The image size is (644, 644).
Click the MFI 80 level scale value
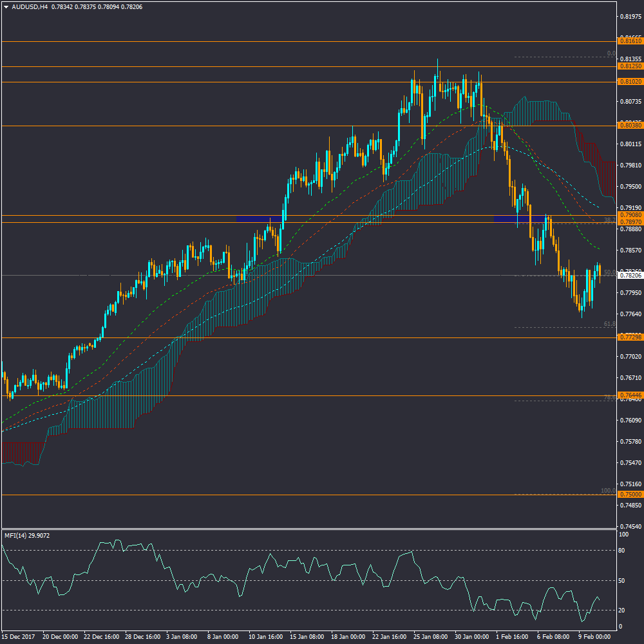click(623, 551)
